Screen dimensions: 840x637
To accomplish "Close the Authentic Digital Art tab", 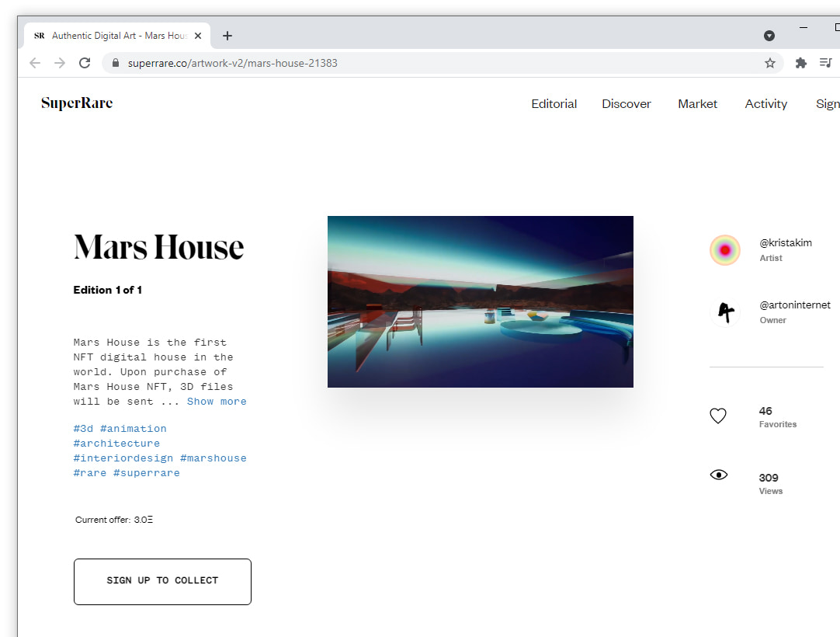I will (x=198, y=36).
